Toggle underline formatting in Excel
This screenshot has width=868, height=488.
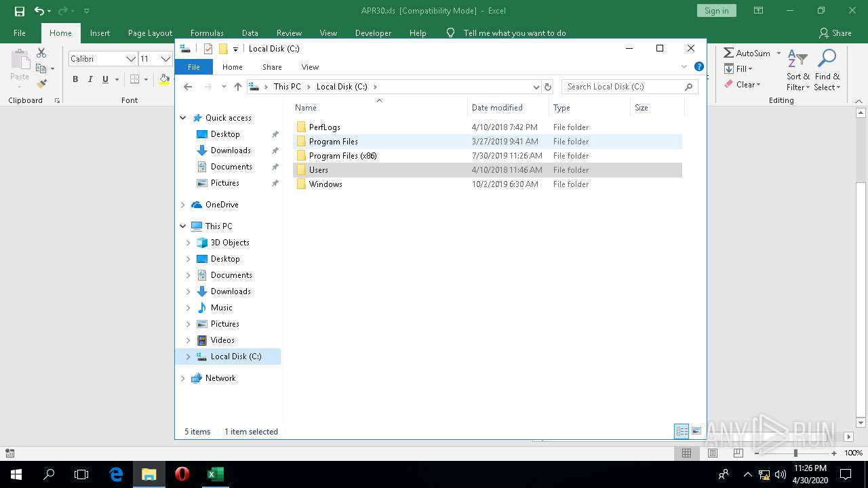pyautogui.click(x=105, y=79)
